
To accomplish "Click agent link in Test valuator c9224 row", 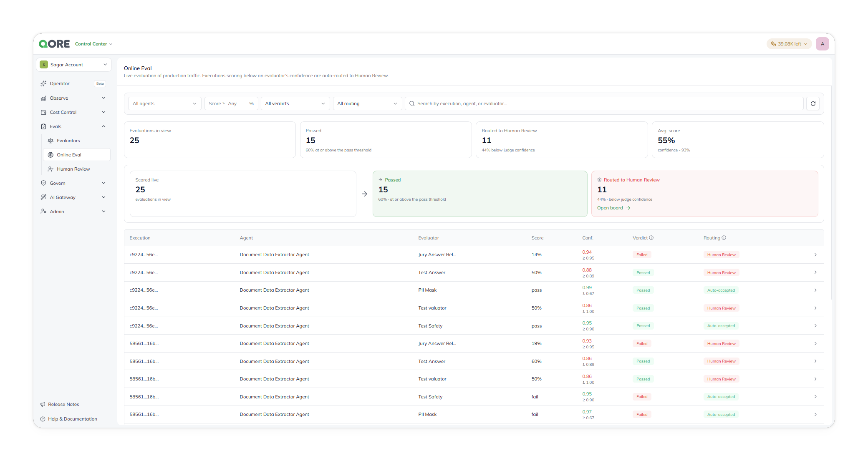I will [x=274, y=308].
